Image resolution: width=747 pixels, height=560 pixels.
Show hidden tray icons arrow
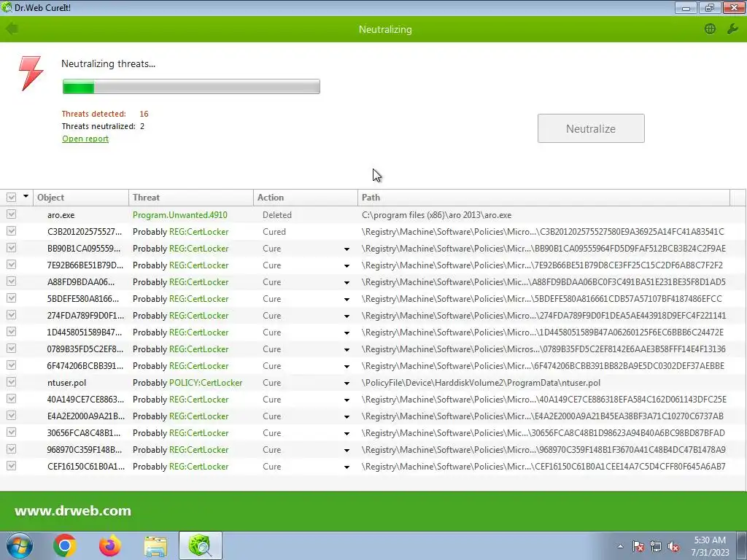[620, 546]
